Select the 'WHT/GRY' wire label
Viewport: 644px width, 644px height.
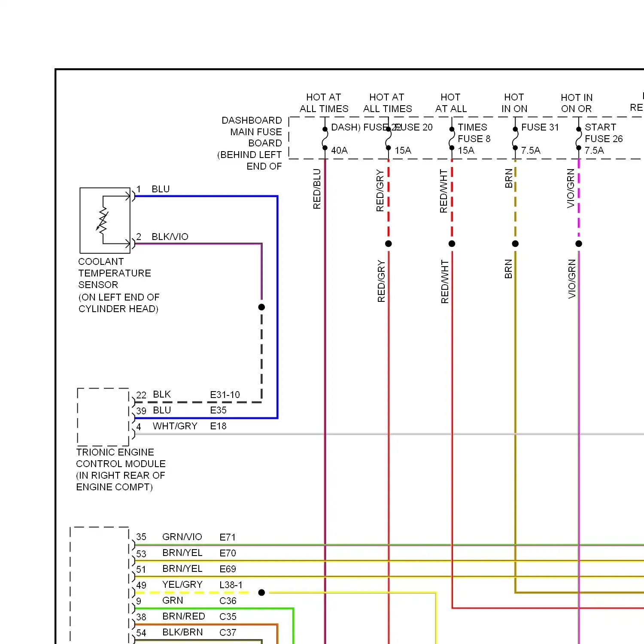(x=175, y=426)
